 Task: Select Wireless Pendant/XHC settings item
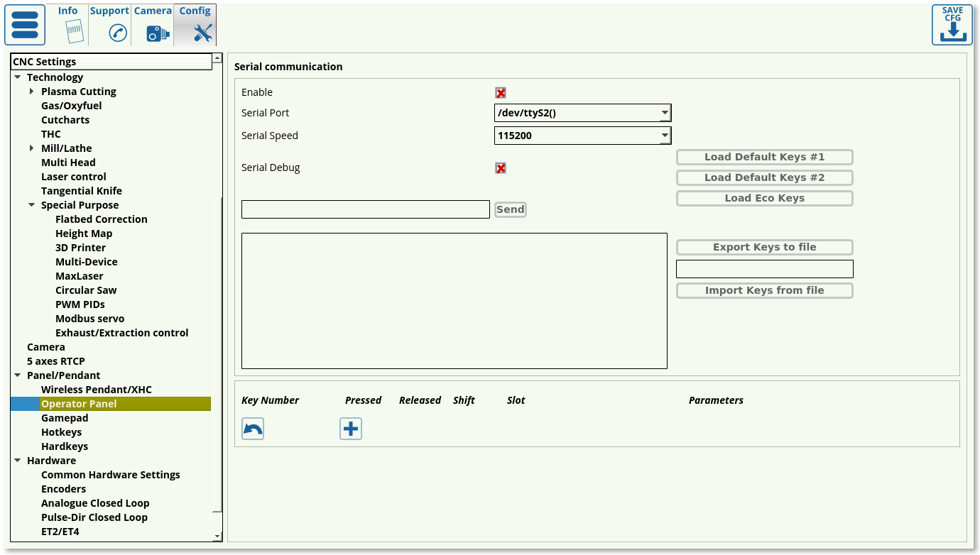(x=96, y=390)
